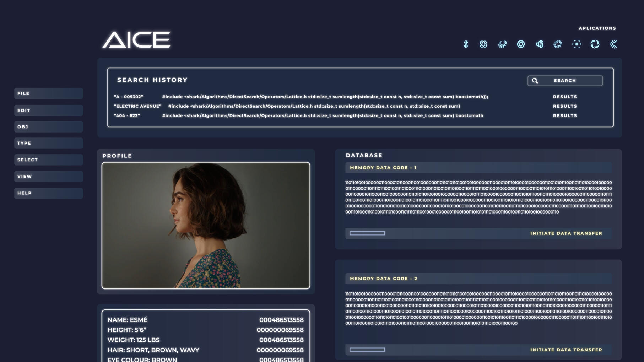Open Results for the Electric Avenue search
Image resolution: width=644 pixels, height=362 pixels.
pyautogui.click(x=564, y=106)
